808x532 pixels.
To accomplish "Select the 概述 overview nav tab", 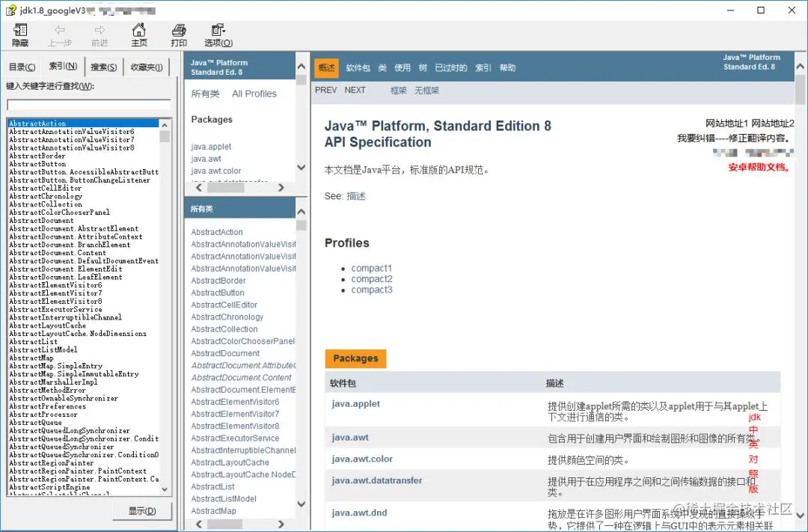I will pyautogui.click(x=327, y=67).
